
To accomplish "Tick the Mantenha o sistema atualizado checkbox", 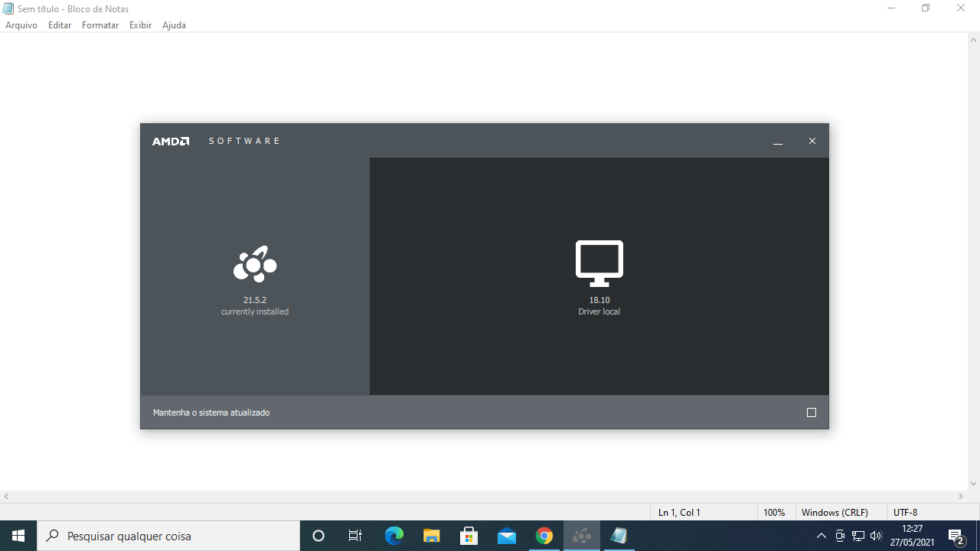I will (x=812, y=412).
